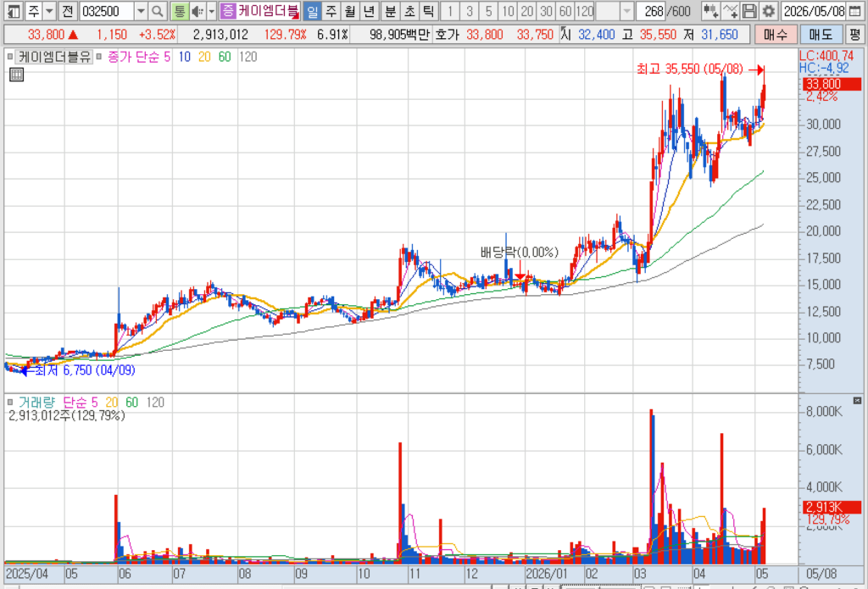Select the 5 interval button
868x589 pixels.
tap(488, 10)
